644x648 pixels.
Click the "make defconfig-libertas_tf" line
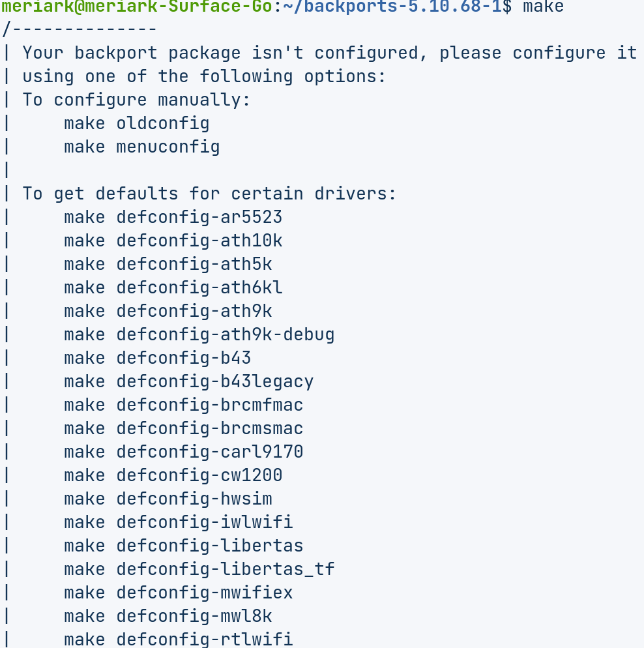(x=199, y=569)
